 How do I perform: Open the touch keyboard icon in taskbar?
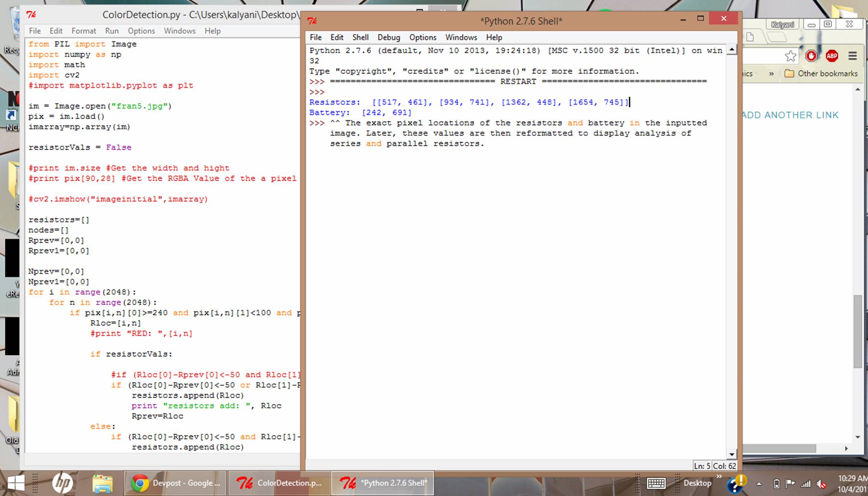point(656,483)
